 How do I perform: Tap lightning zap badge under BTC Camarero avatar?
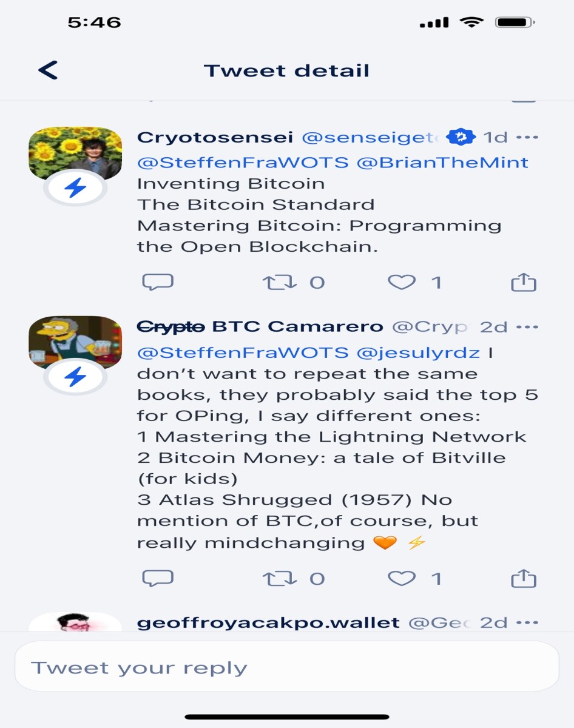tap(75, 377)
